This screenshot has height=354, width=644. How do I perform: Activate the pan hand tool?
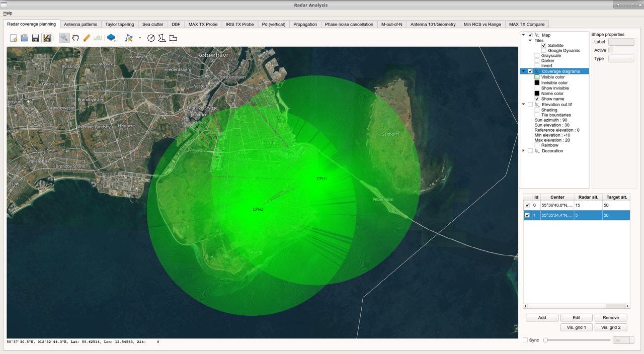(x=74, y=37)
